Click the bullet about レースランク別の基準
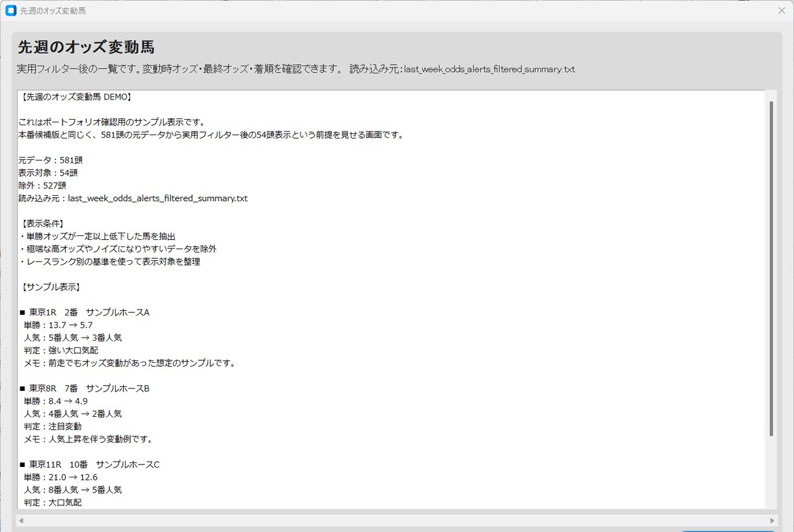Image resolution: width=794 pixels, height=532 pixels. pyautogui.click(x=110, y=261)
